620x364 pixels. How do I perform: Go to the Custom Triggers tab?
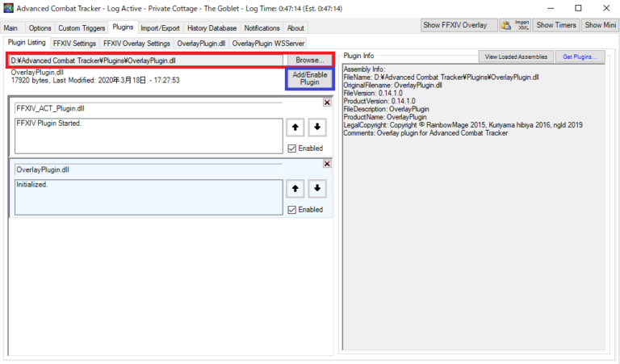click(81, 27)
